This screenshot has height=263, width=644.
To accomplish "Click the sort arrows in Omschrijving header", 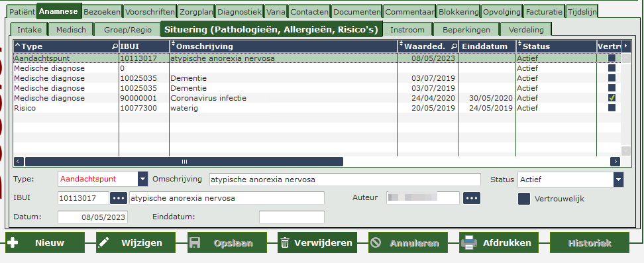I will coord(173,44).
